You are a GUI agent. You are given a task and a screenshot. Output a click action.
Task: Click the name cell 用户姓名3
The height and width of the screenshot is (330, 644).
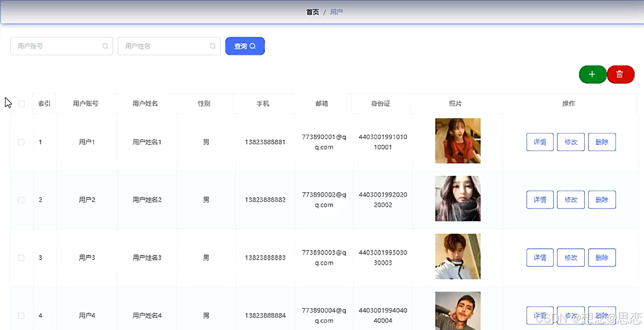coord(147,258)
